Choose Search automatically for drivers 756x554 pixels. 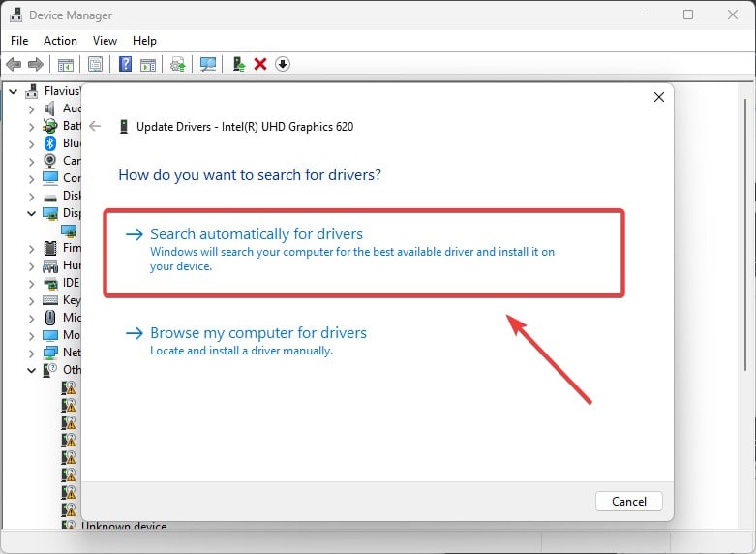pyautogui.click(x=364, y=253)
